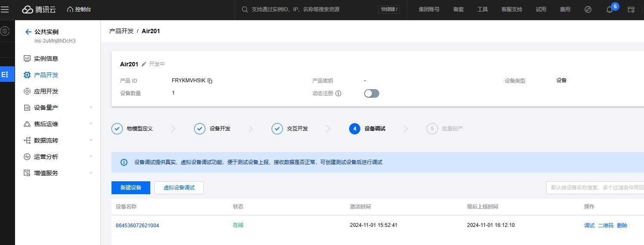Click 实例信息 monitor icon
Image resolution: width=644 pixels, height=245 pixels.
(x=27, y=59)
